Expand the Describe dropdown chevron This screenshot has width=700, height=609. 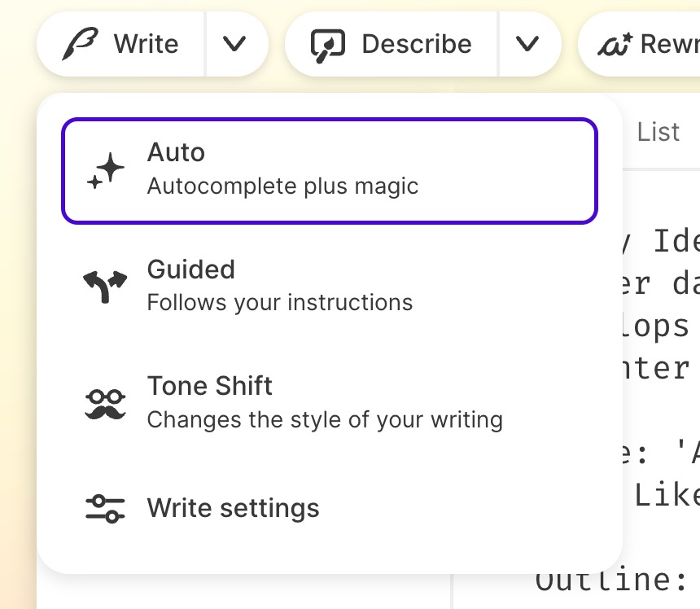point(527,44)
